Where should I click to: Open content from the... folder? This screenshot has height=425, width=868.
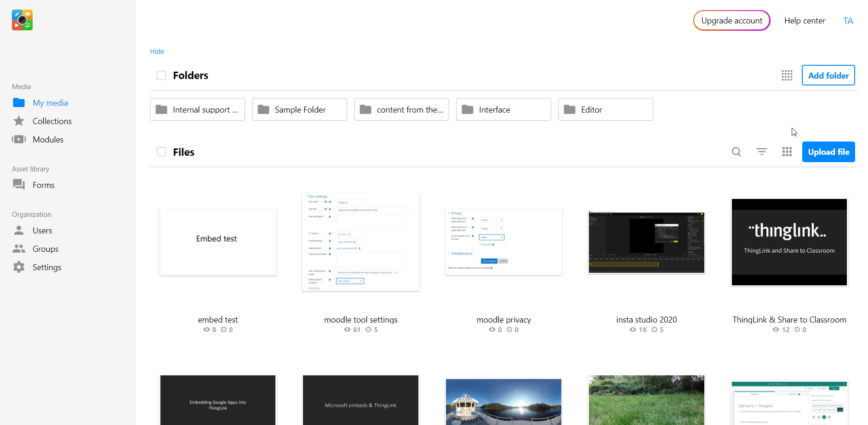401,109
